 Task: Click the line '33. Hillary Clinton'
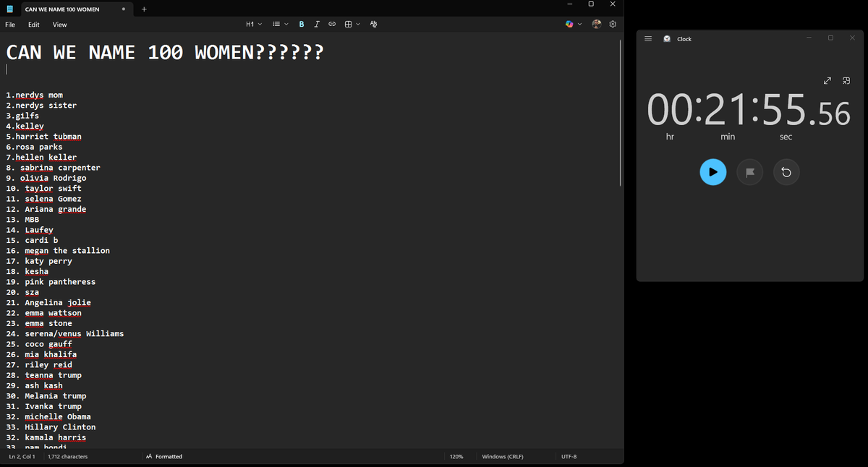[51, 427]
